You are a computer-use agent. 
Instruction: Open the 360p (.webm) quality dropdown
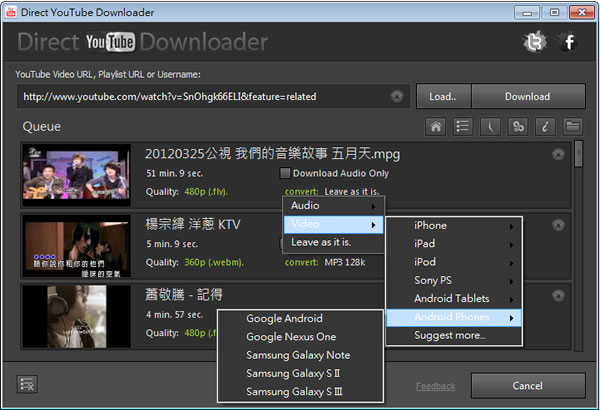point(205,263)
